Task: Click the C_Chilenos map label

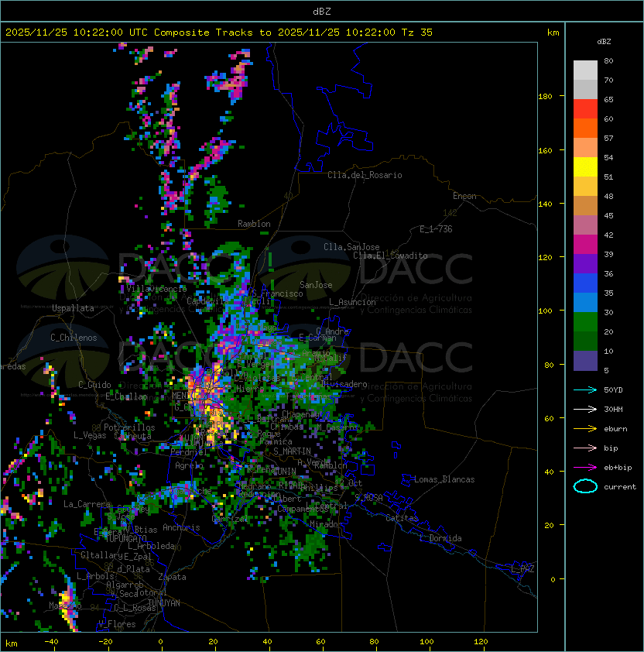Action: [x=74, y=338]
